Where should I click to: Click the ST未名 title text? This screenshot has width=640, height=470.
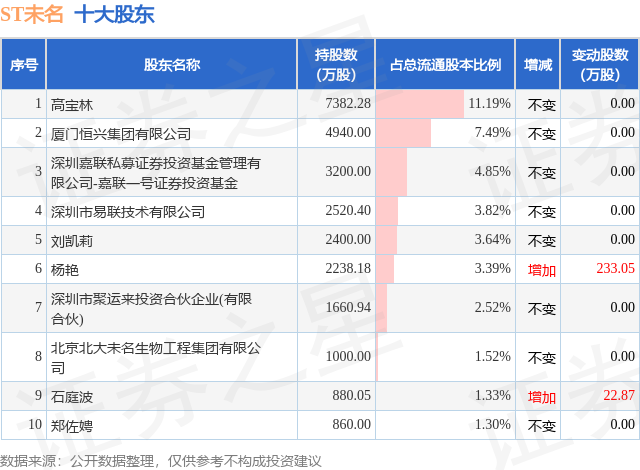(x=32, y=14)
